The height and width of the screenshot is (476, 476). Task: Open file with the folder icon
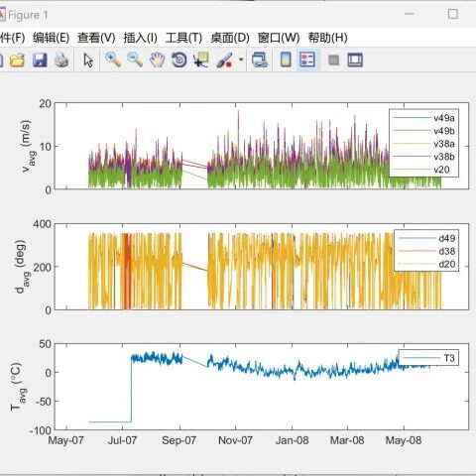[17, 60]
